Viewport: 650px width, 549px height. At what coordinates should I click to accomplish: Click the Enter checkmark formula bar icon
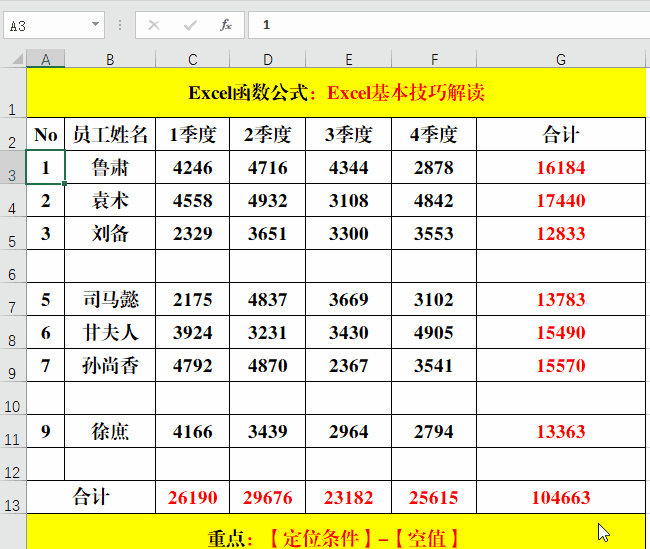click(x=190, y=25)
